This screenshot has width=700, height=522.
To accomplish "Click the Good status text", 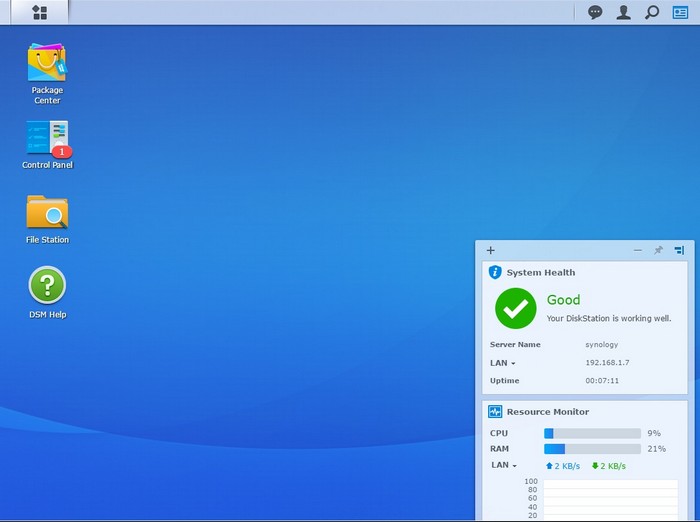I will (x=563, y=300).
